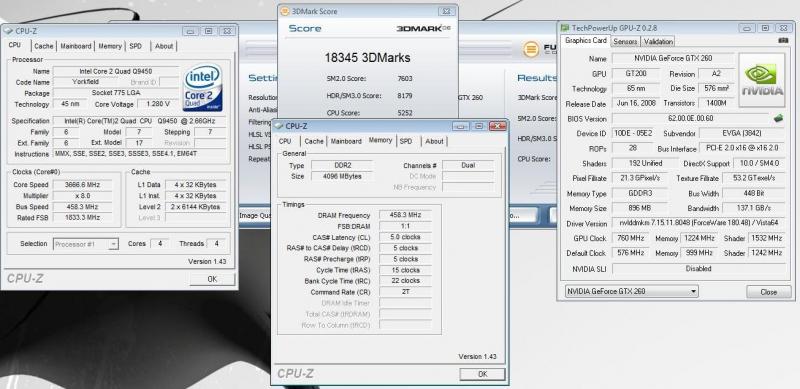Click the 3DMark Score window title icon
Screen dimensions: 800x389
[285, 11]
